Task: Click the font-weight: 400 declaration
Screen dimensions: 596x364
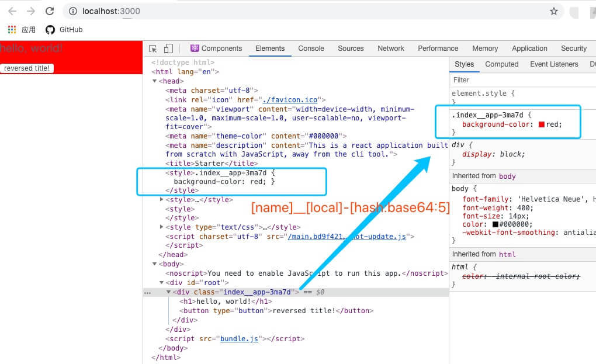Action: 498,208
